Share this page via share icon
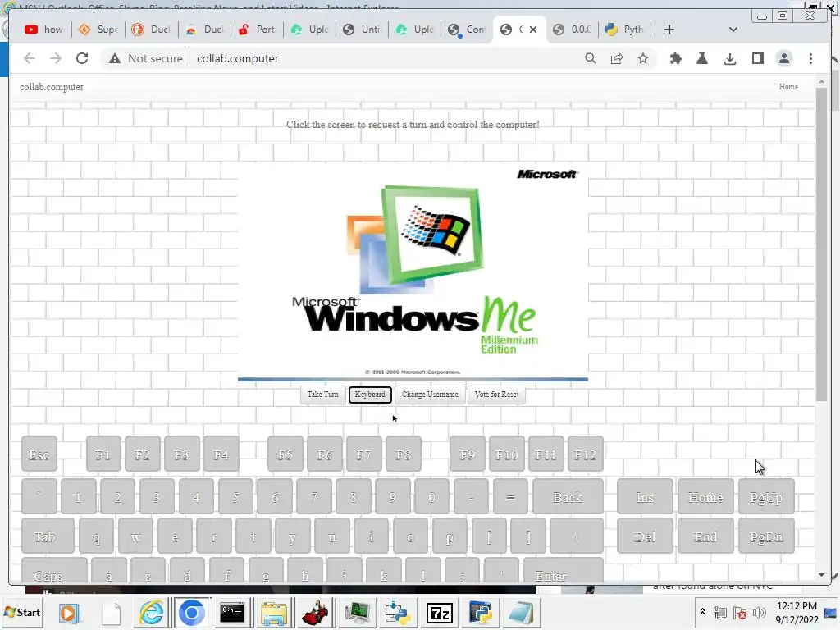Viewport: 840px width, 630px height. click(x=617, y=58)
